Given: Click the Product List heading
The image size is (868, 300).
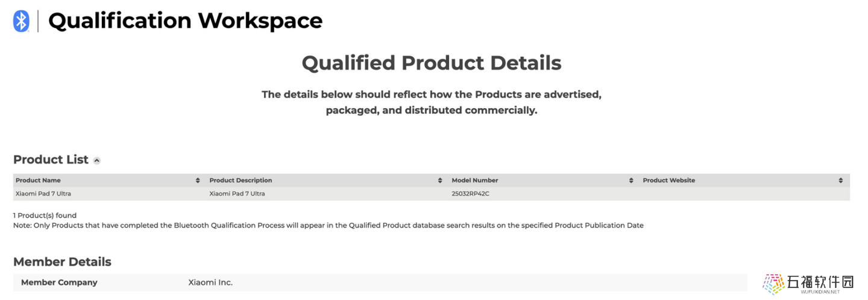Looking at the screenshot, I should pyautogui.click(x=51, y=159).
